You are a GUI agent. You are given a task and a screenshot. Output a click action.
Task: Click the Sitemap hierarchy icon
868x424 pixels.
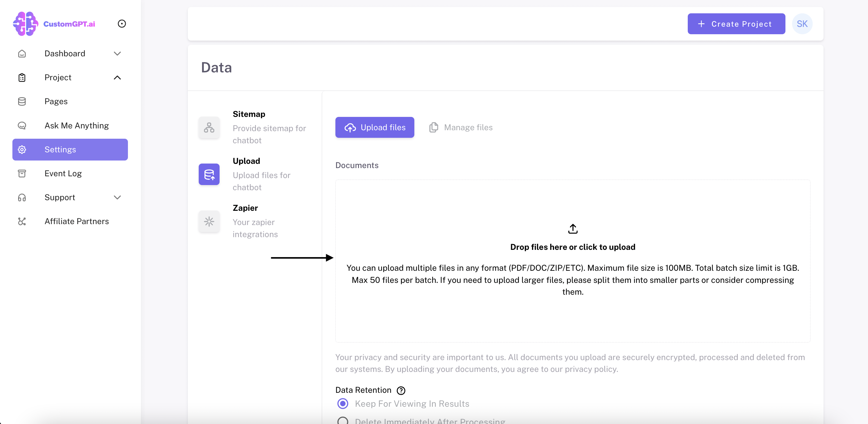click(209, 128)
